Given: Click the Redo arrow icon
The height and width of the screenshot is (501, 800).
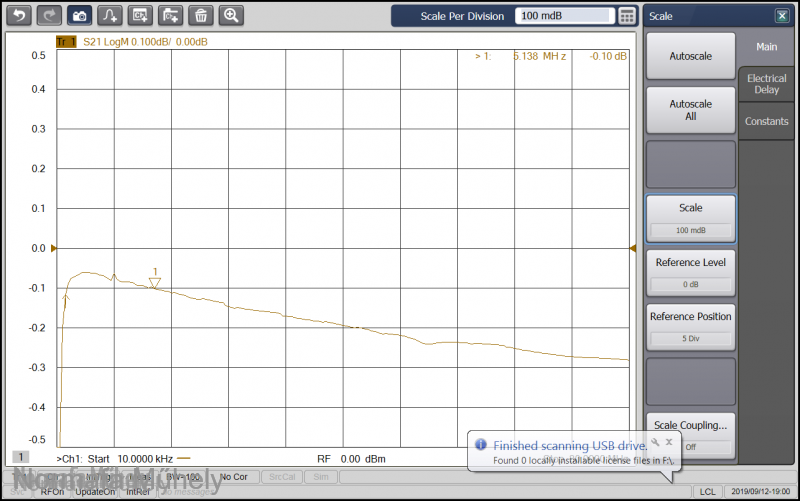Looking at the screenshot, I should [49, 16].
